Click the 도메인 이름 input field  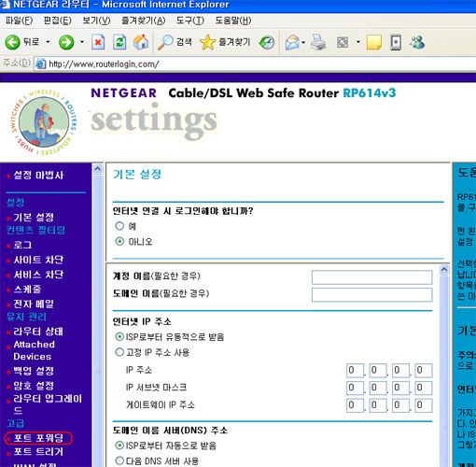pyautogui.click(x=371, y=294)
